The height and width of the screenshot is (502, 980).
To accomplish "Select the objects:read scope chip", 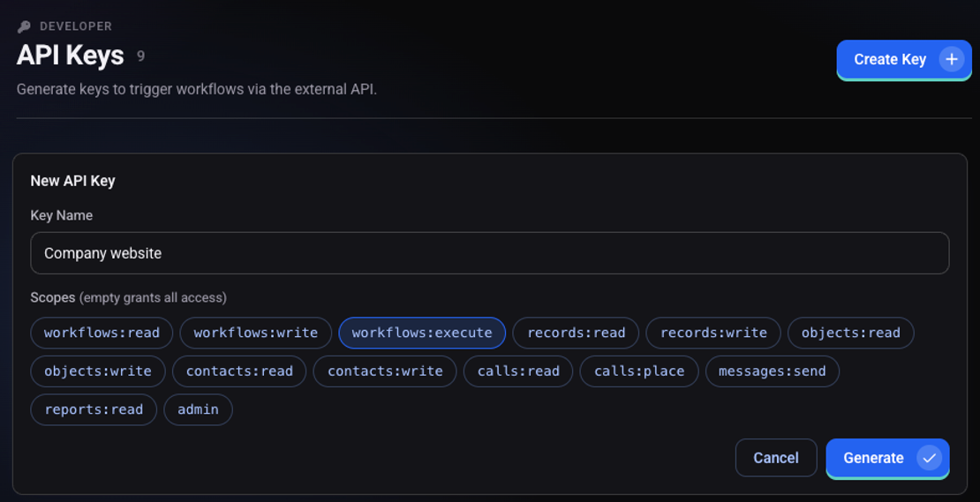I will 850,333.
